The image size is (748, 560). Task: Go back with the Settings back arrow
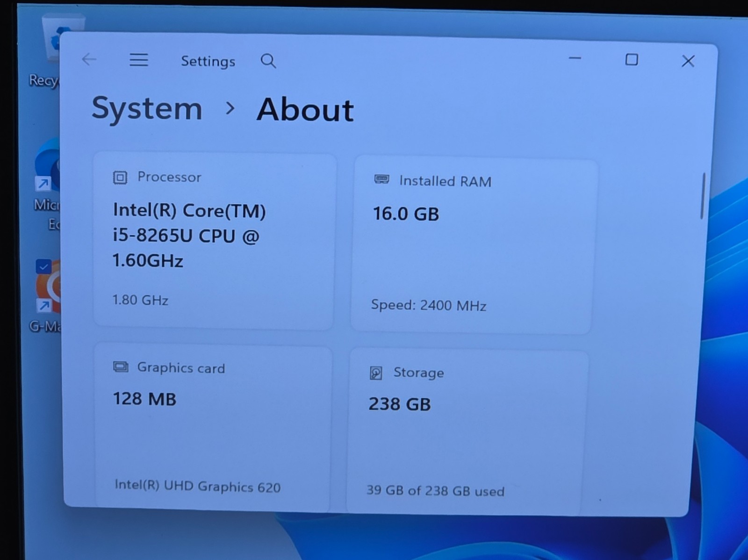pos(89,59)
